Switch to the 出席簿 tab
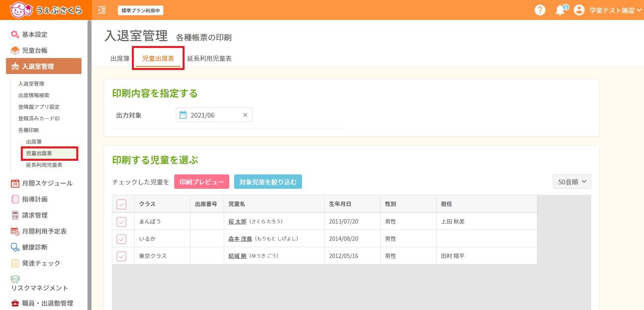Screen dimensions: 644x310 pyautogui.click(x=120, y=58)
